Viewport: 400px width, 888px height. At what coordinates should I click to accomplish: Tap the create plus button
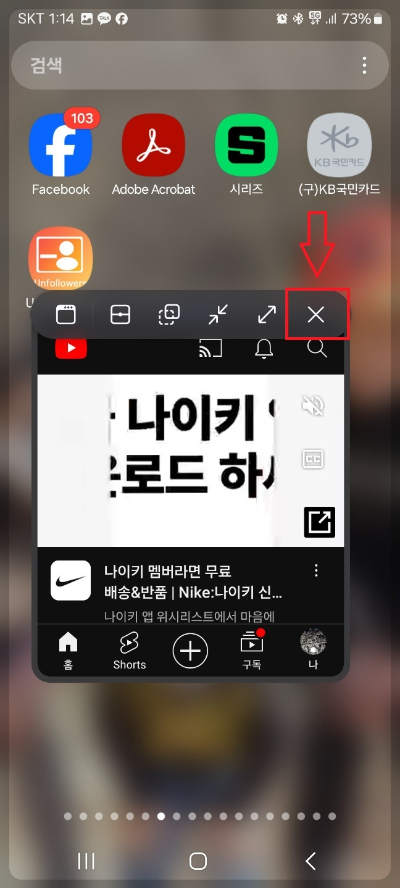pyautogui.click(x=190, y=651)
